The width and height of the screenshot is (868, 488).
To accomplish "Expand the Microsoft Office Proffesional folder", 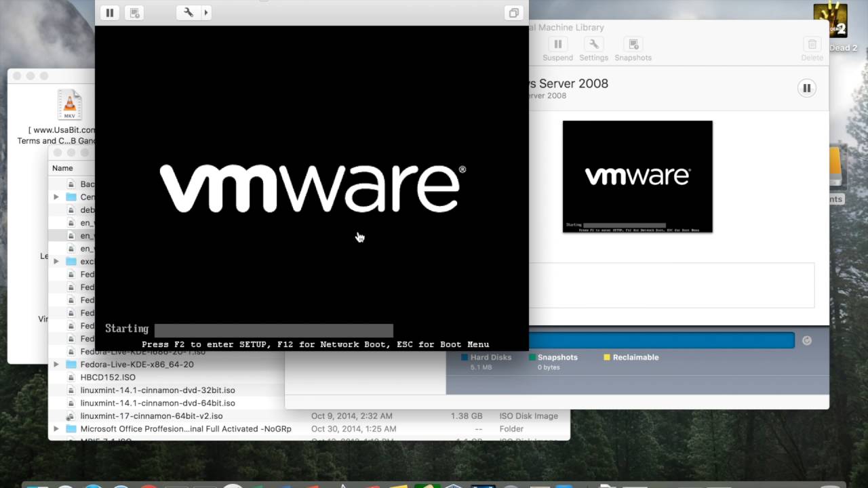I will coord(56,429).
